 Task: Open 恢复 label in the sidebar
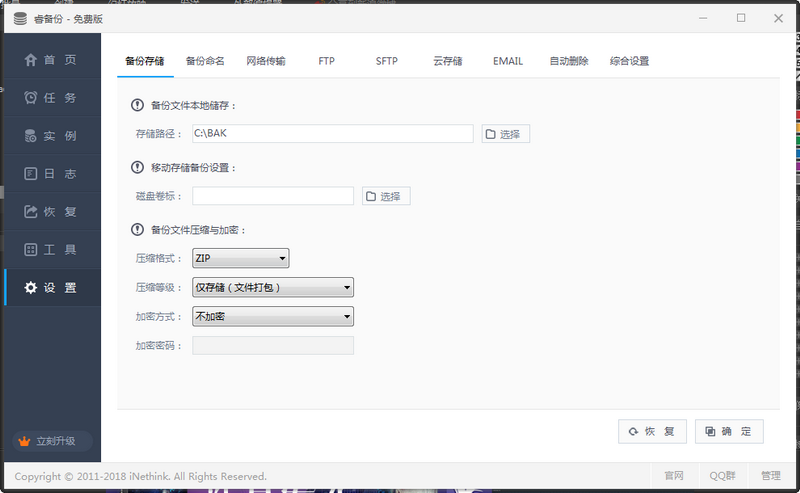click(60, 211)
